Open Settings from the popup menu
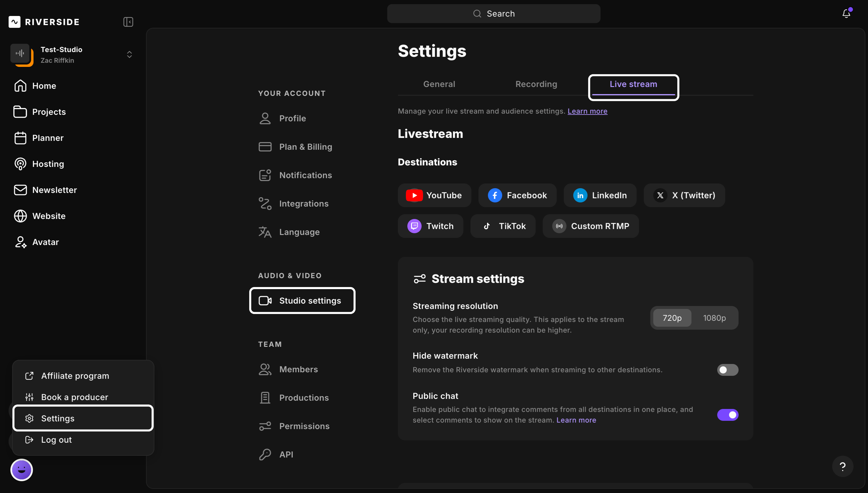 point(83,418)
